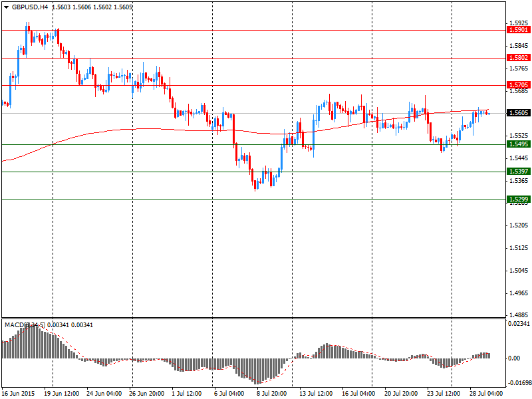The height and width of the screenshot is (399, 532).
Task: Click the 8 Jul 20:00 time label
Action: [272, 394]
